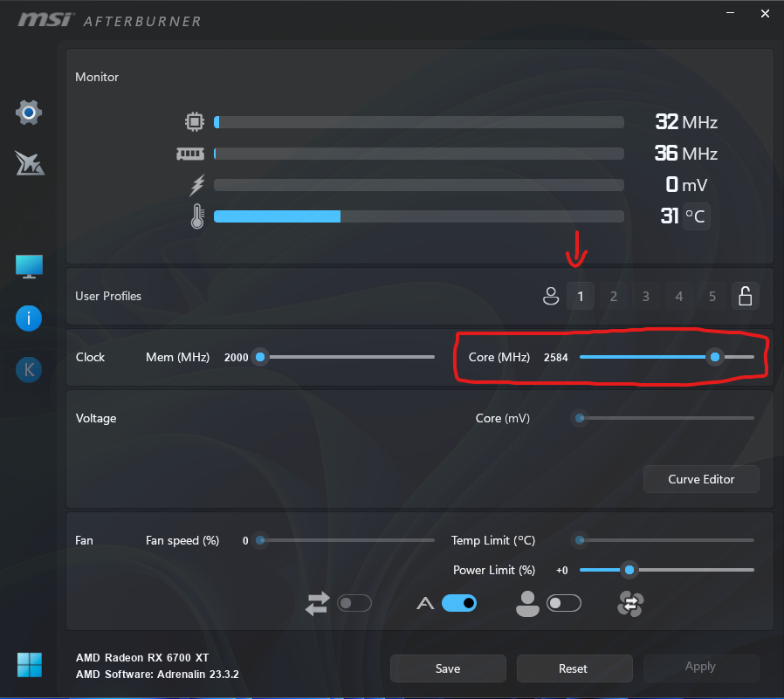
Task: Click the '36 MHz' memory reading
Action: [686, 154]
